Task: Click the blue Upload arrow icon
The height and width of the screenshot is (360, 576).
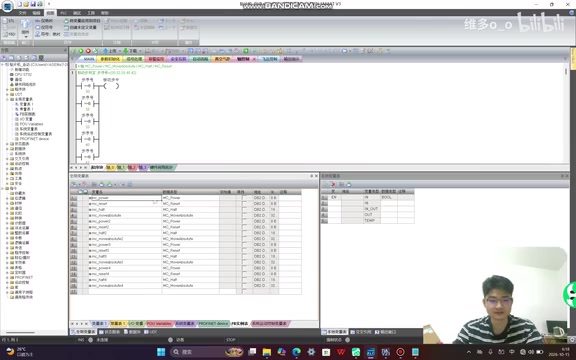Action: [106, 51]
